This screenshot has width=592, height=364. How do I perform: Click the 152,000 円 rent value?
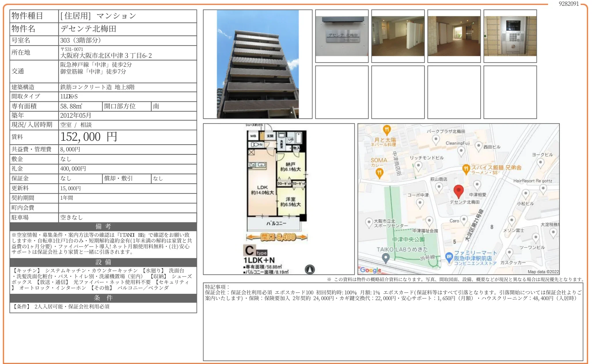point(89,137)
